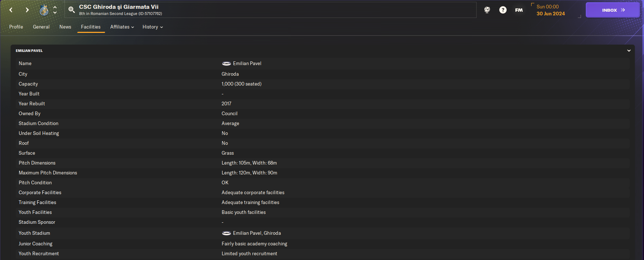Image resolution: width=644 pixels, height=260 pixels.
Task: Open the FM menu button
Action: (519, 10)
